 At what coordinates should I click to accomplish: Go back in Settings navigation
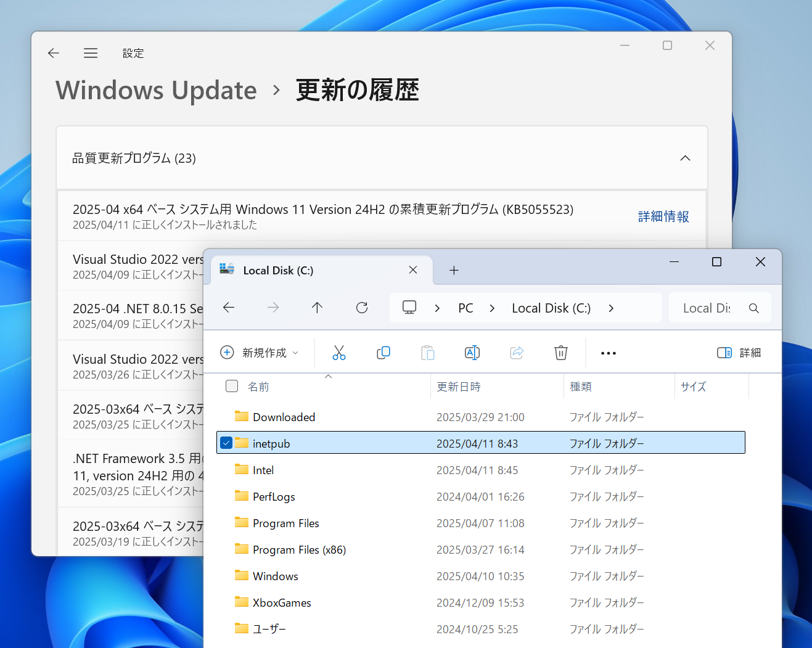[x=53, y=53]
